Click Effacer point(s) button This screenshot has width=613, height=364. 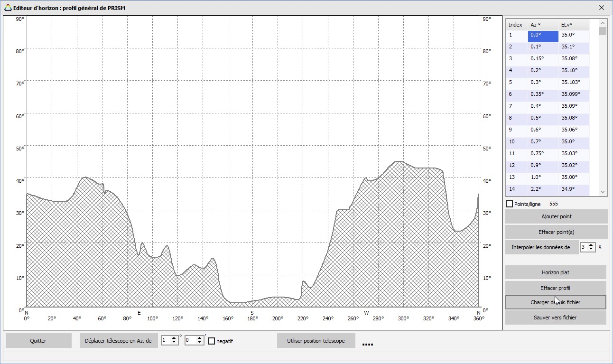click(556, 232)
